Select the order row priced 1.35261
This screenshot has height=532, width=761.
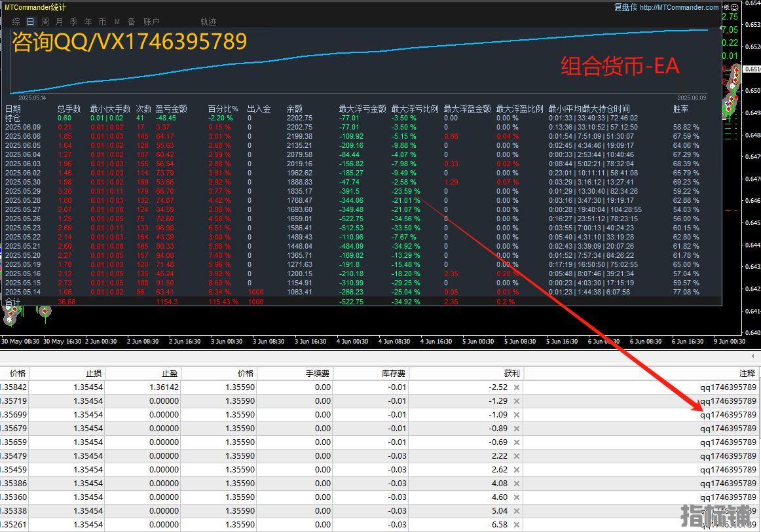click(x=380, y=525)
